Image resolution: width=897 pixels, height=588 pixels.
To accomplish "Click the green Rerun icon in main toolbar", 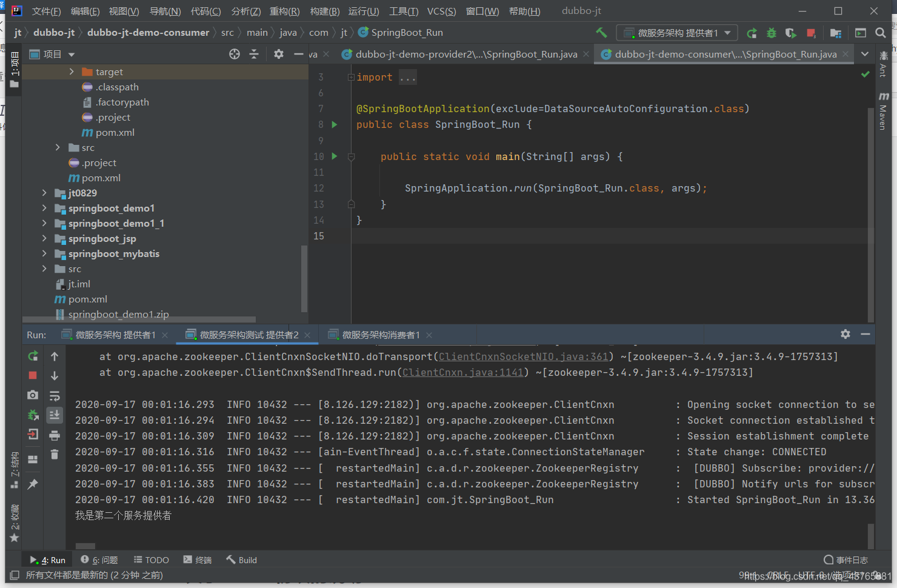I will 752,33.
